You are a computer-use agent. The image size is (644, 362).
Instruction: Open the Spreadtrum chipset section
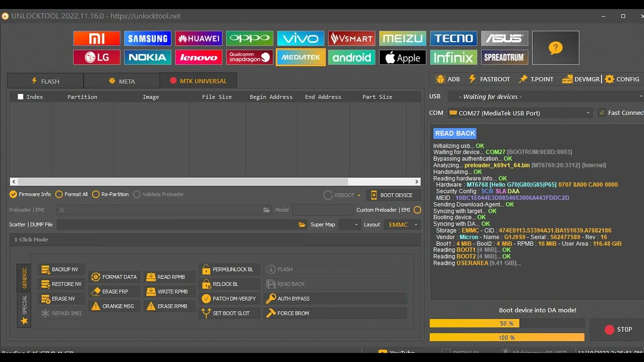pos(505,57)
